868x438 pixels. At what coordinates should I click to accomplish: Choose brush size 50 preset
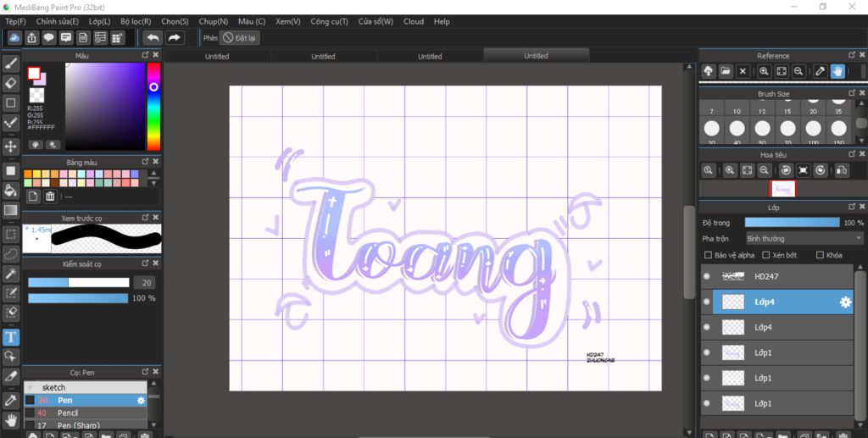click(762, 128)
